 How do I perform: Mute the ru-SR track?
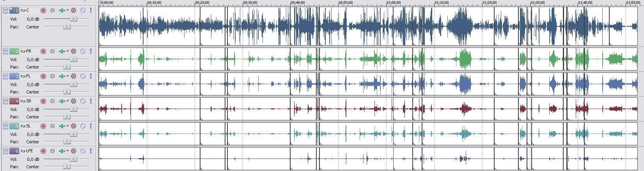click(x=83, y=101)
